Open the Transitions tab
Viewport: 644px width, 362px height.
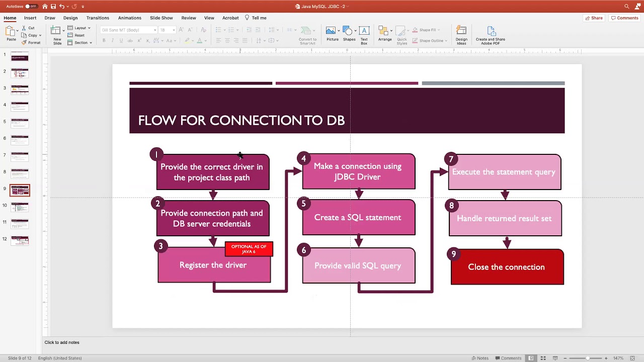[98, 18]
